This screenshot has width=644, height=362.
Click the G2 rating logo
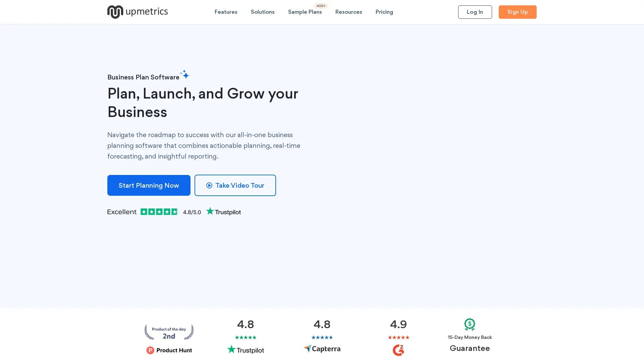(398, 350)
